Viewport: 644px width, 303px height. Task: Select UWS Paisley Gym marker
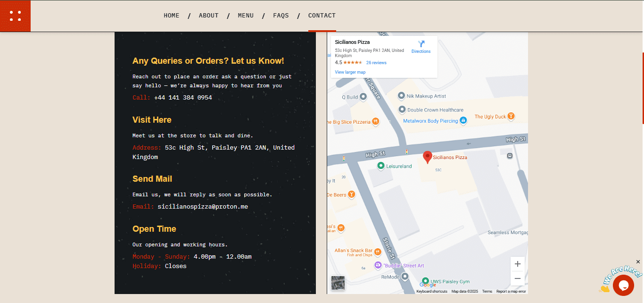425,281
